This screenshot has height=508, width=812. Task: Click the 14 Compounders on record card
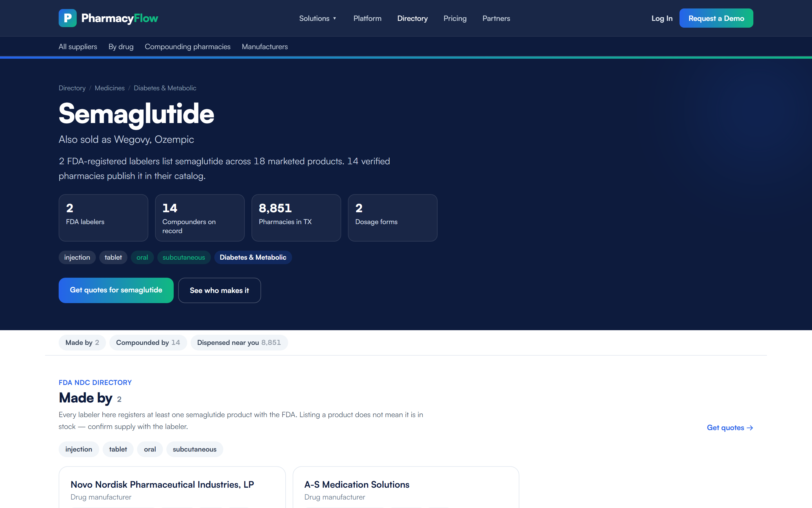pos(200,218)
